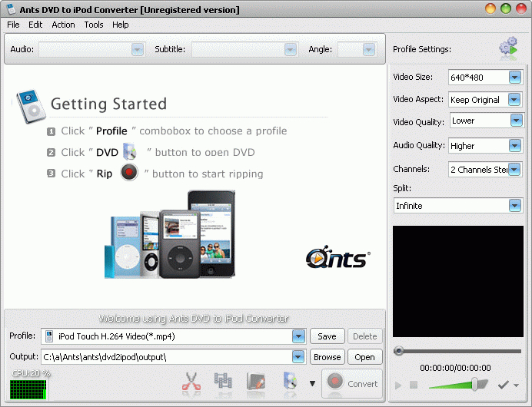Open the Action menu

63,25
